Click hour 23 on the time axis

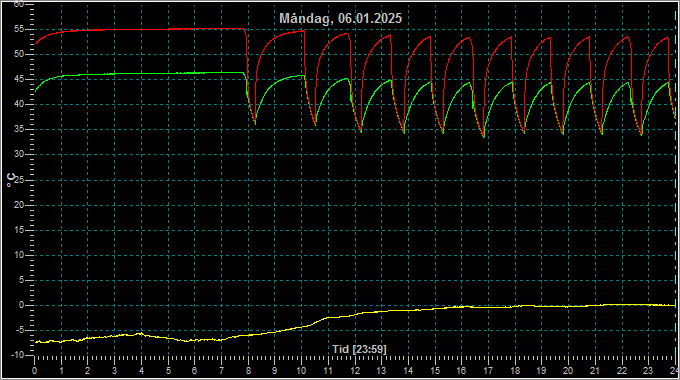[x=648, y=371]
